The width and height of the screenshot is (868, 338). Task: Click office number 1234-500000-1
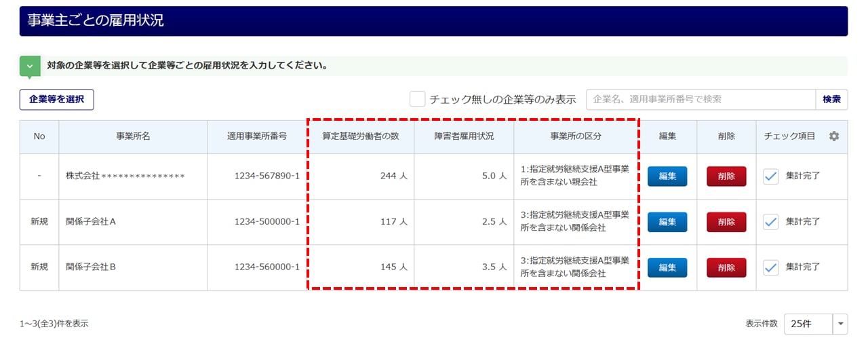267,222
